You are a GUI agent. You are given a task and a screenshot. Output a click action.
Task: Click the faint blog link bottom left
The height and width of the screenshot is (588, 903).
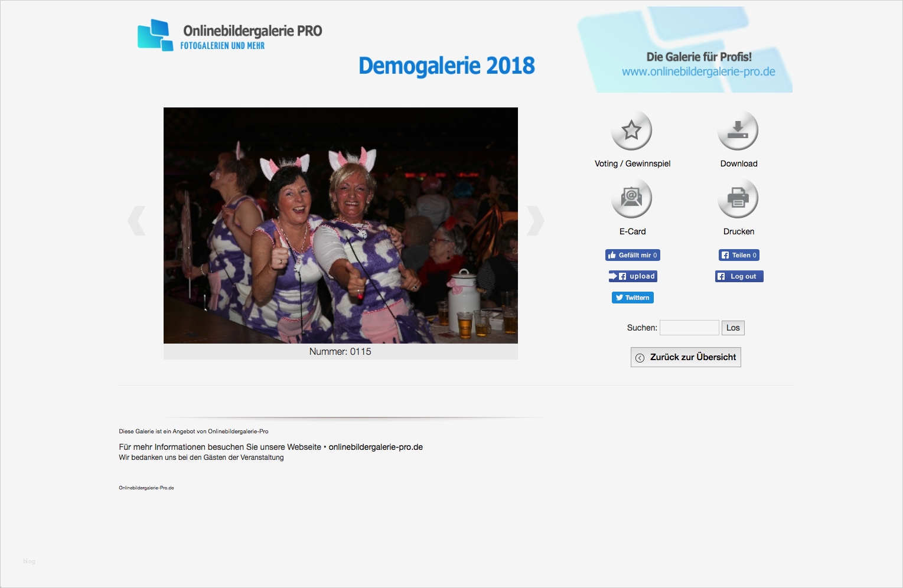coord(28,561)
